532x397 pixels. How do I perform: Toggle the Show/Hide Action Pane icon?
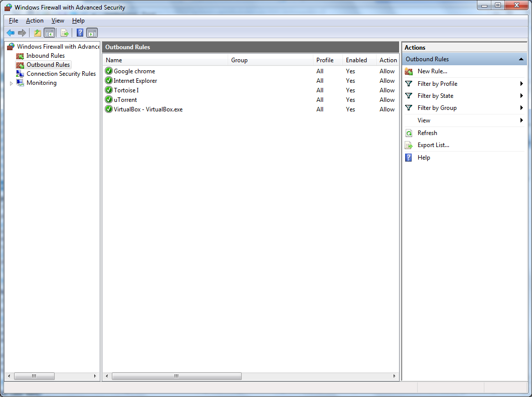pyautogui.click(x=92, y=33)
